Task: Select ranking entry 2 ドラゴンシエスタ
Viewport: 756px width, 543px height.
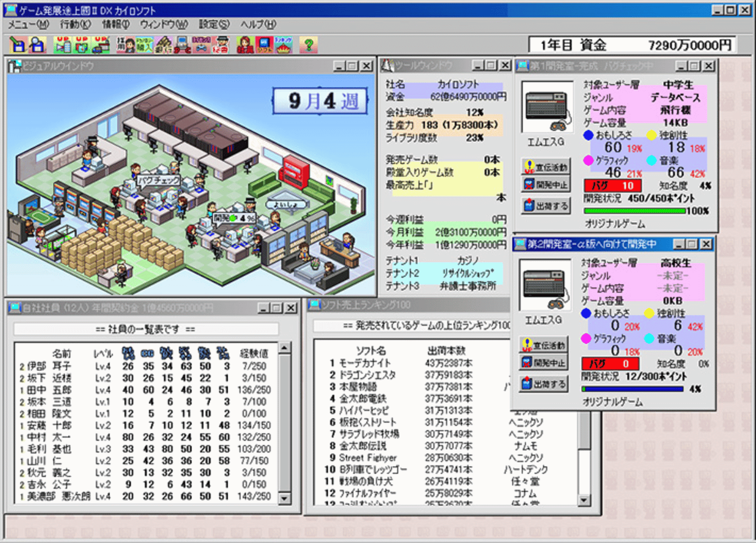Action: click(x=412, y=375)
